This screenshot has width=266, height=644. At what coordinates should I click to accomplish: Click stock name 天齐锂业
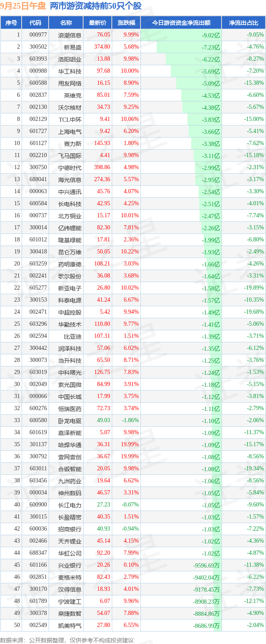70,541
